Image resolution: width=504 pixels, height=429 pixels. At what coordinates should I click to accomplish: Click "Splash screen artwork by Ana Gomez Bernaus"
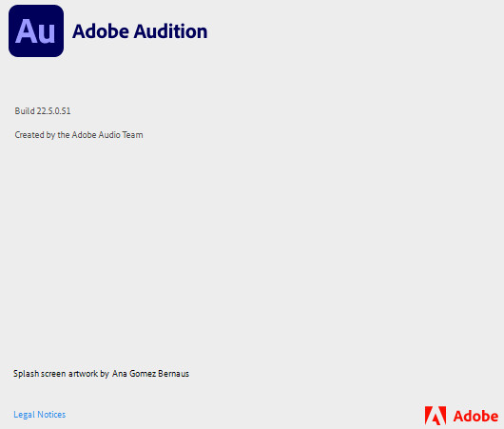101,374
